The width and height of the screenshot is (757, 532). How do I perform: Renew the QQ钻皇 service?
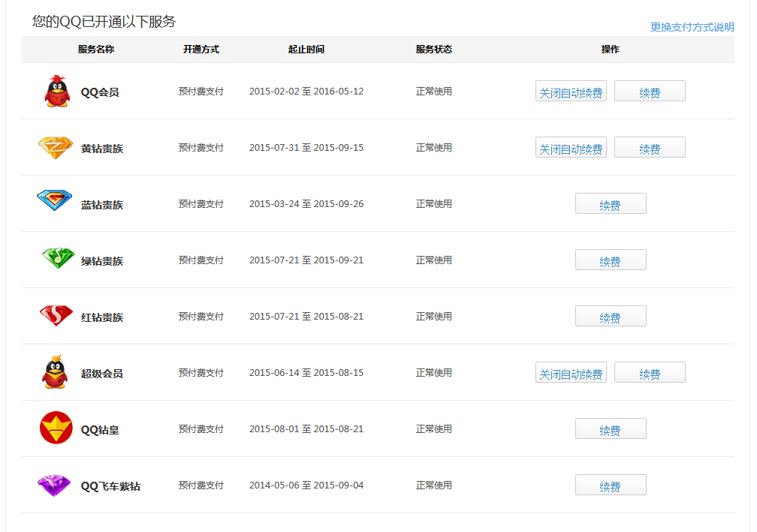(x=611, y=428)
